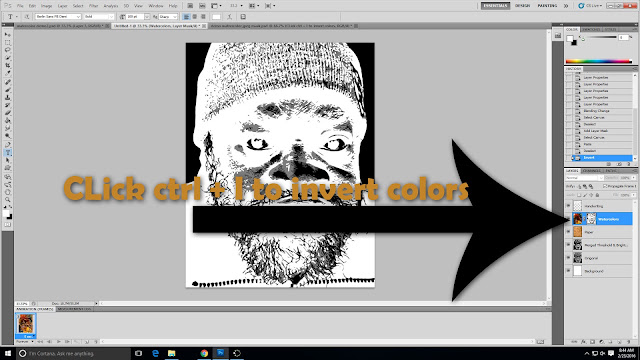Click the color spectrum ramp in Color panel
Image resolution: width=640 pixels, height=360 pixels.
pos(599,61)
